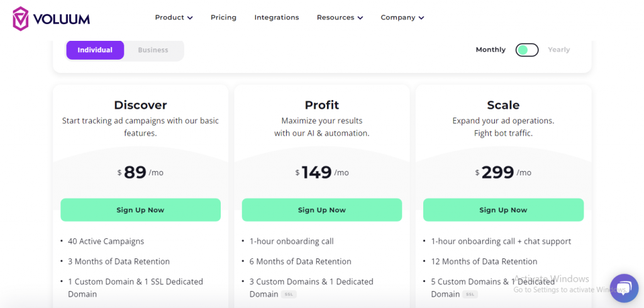Click the SSL badge in Scale plan

(470, 294)
